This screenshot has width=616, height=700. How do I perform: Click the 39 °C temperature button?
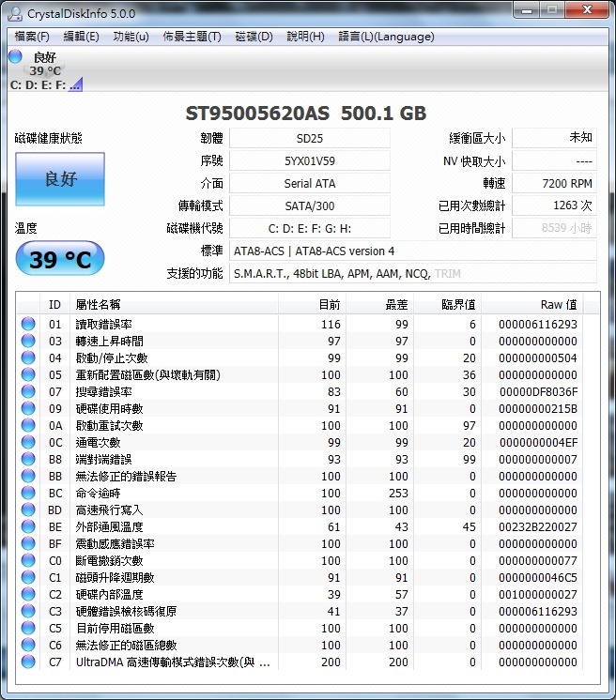[x=60, y=259]
